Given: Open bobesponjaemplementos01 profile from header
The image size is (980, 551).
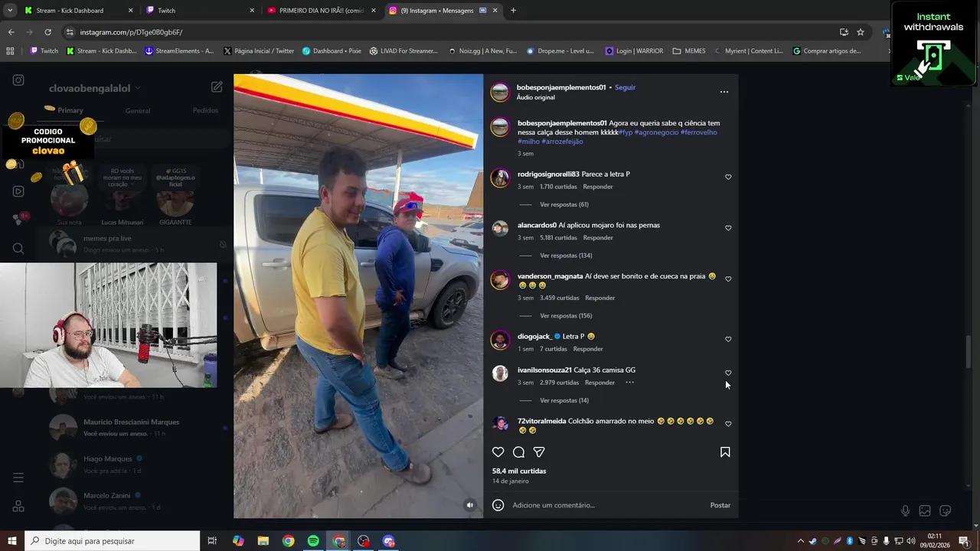Looking at the screenshot, I should pos(560,87).
